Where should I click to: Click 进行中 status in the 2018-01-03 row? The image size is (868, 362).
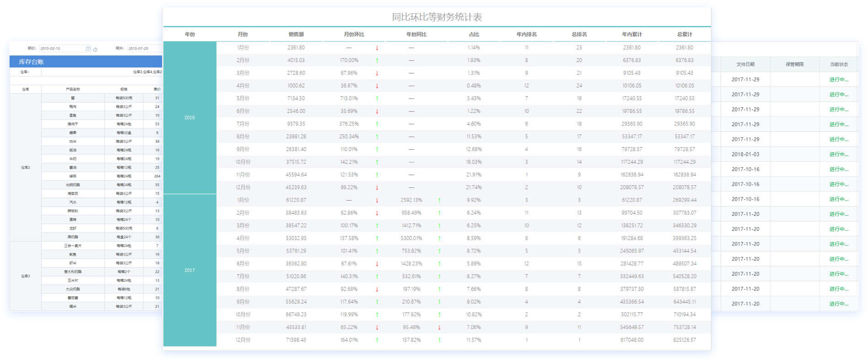click(839, 154)
